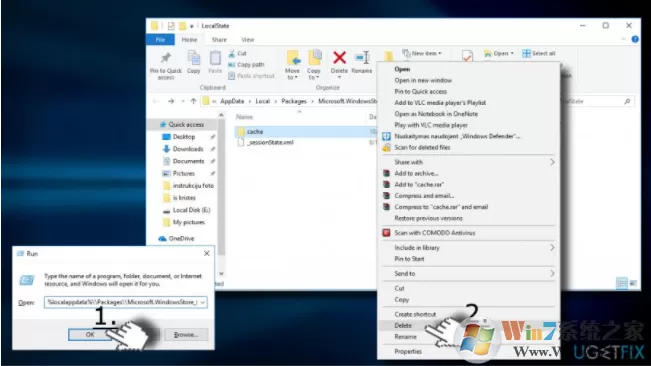Click the Cut scissors icon in ribbon
The width and height of the screenshot is (651, 366).
tap(232, 54)
